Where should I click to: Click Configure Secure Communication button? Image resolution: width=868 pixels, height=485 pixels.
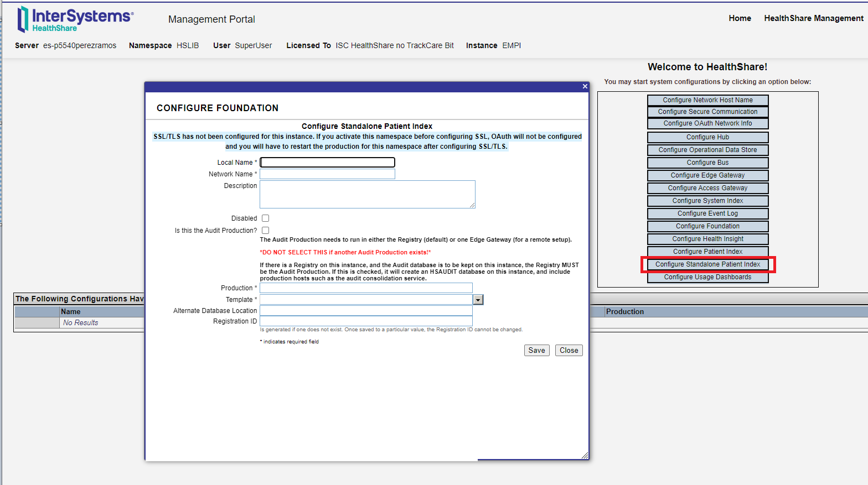(x=707, y=112)
